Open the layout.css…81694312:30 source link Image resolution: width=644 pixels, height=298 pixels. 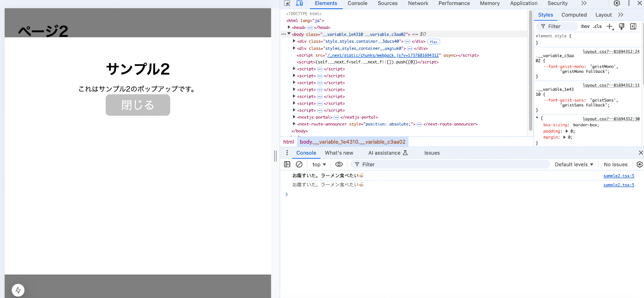point(611,119)
